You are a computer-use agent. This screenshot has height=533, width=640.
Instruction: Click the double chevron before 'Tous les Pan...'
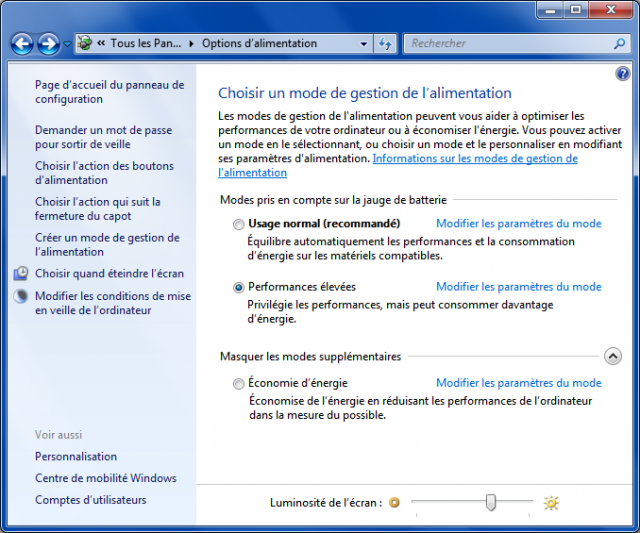[101, 43]
